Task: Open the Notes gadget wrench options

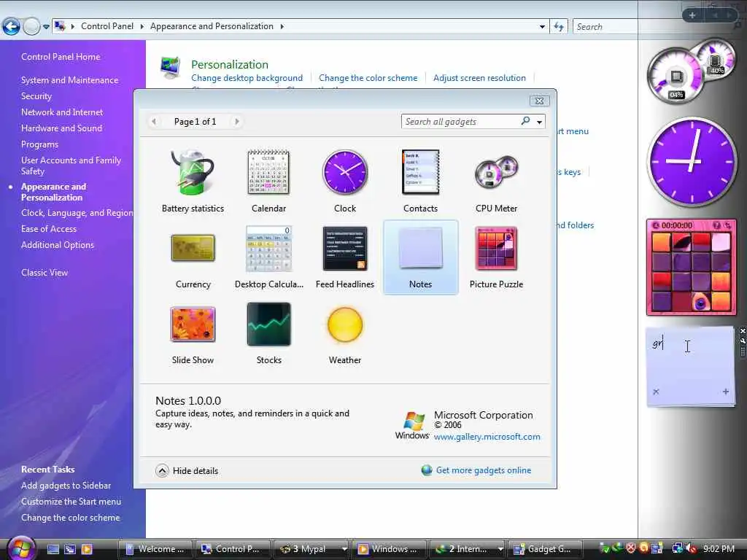Action: tap(743, 341)
